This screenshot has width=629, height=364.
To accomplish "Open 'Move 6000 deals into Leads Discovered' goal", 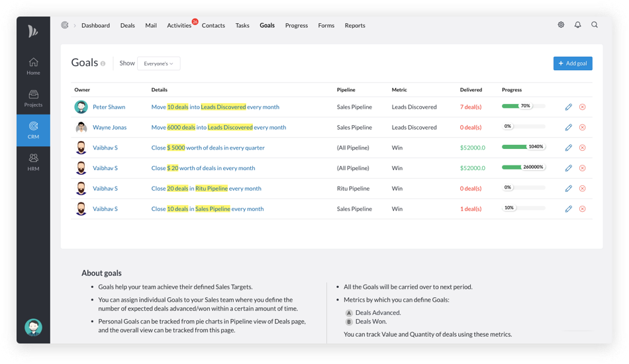I will coord(218,128).
